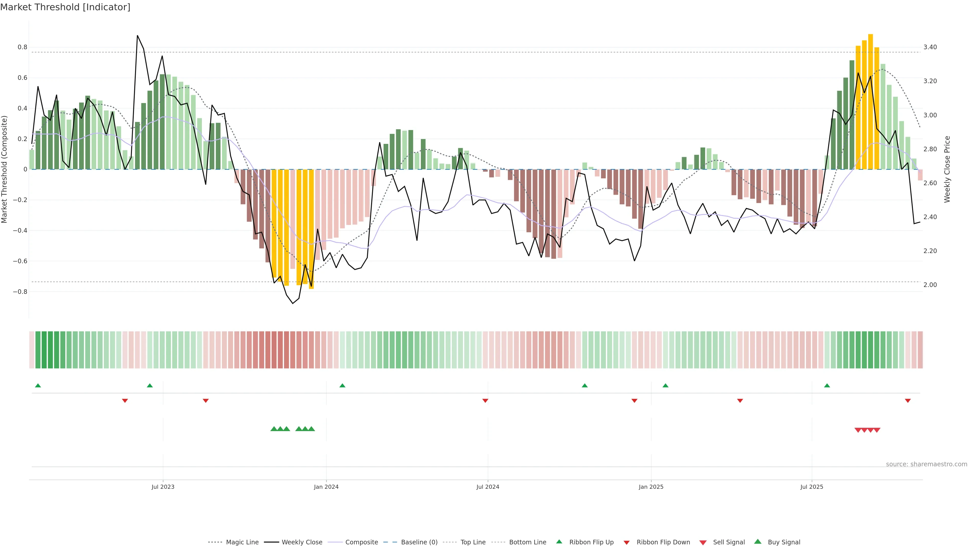The image size is (980, 551).
Task: Click the leftmost green buy signal triangle
Action: click(274, 429)
